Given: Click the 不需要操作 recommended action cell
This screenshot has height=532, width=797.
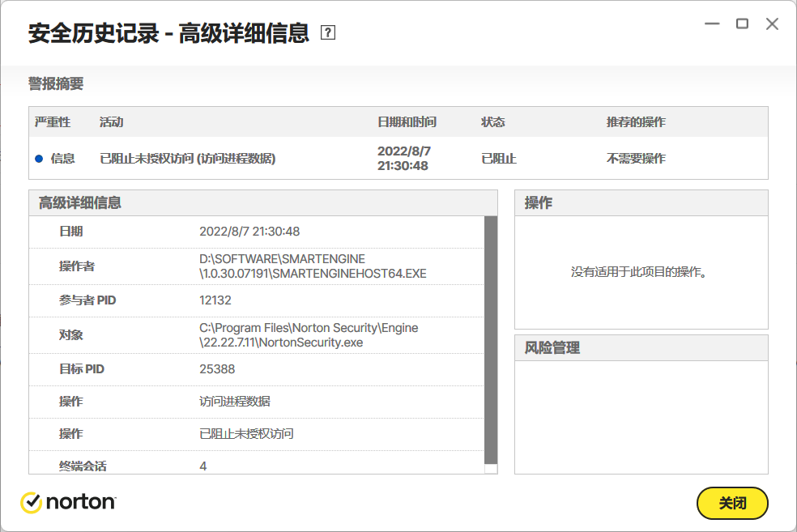Looking at the screenshot, I should click(x=636, y=159).
